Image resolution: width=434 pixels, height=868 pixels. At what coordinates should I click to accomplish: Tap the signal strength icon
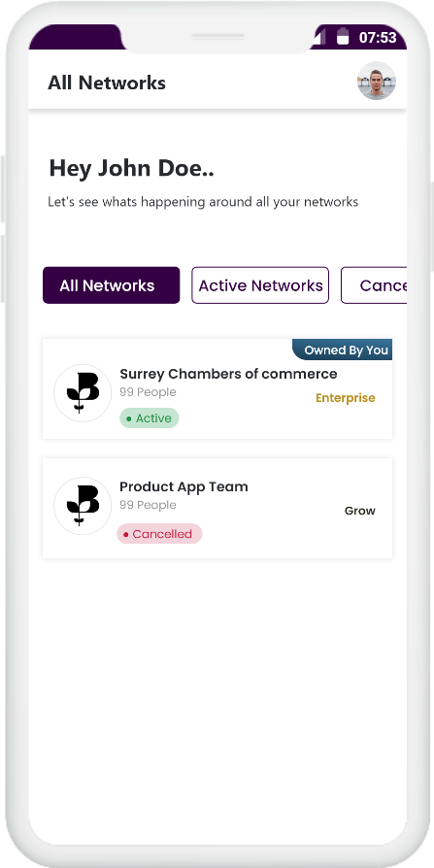319,37
